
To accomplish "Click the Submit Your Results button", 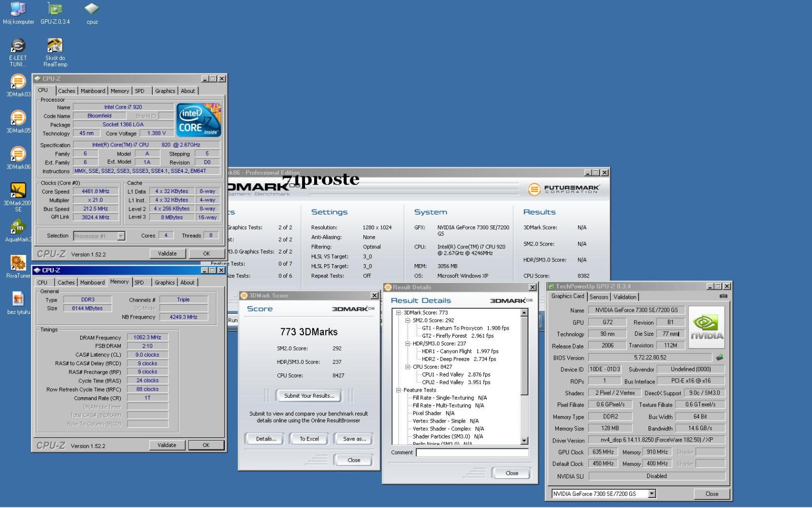I will click(309, 396).
